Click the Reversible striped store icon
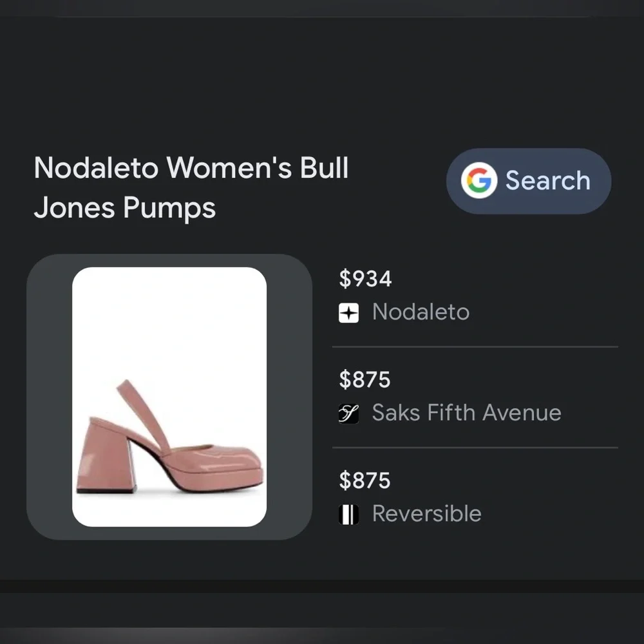Image resolution: width=644 pixels, height=644 pixels. 348,515
